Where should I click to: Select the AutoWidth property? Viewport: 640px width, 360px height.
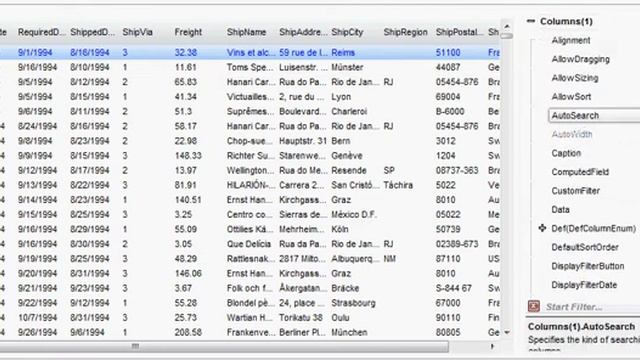pyautogui.click(x=571, y=134)
